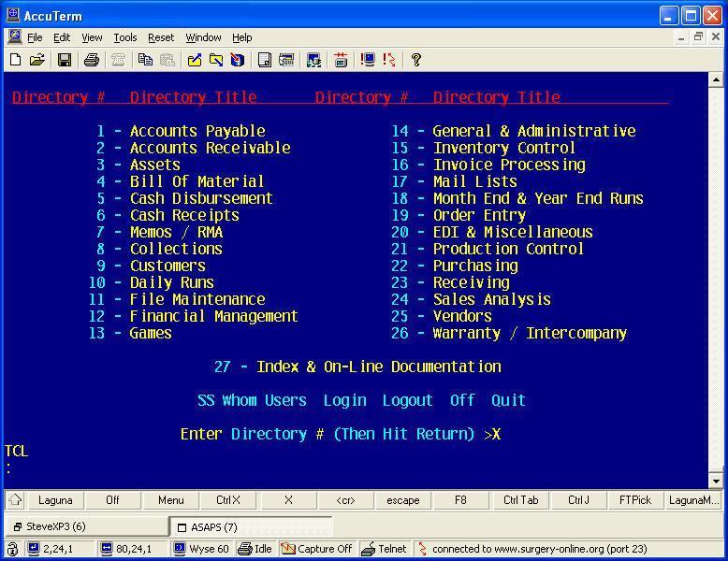Click the Capture Off status indicator
Viewport: 728px width, 561px height.
point(315,549)
